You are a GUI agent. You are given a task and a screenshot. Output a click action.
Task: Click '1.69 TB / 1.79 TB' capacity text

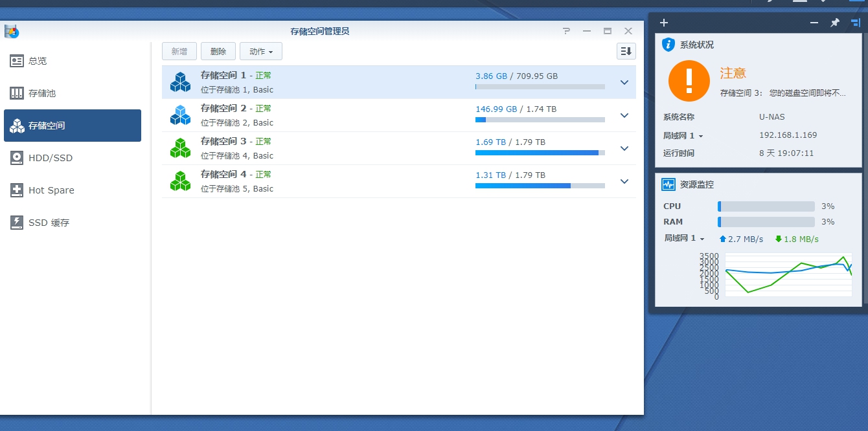click(x=510, y=142)
